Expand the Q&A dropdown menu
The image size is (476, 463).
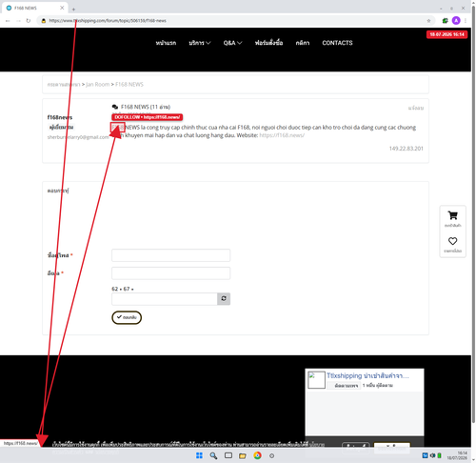pos(232,43)
